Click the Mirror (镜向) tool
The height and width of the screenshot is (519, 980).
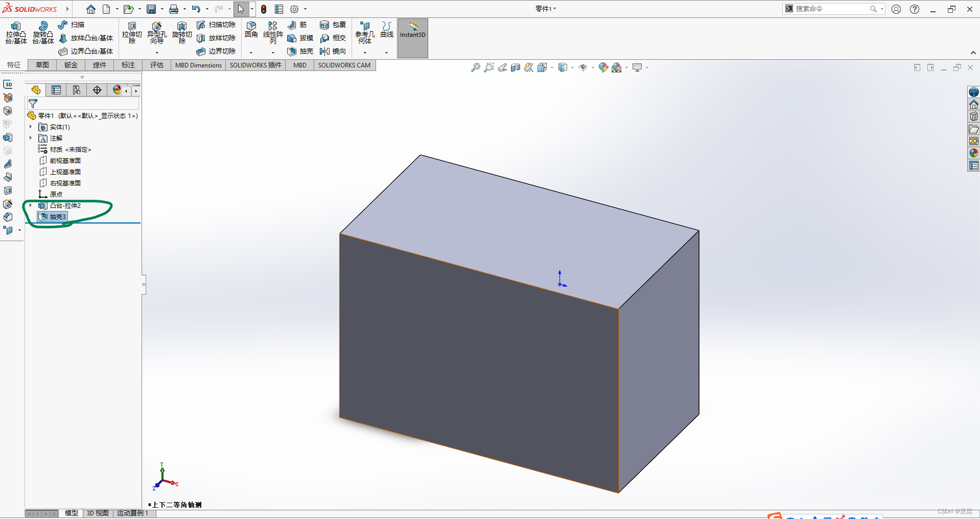(333, 51)
